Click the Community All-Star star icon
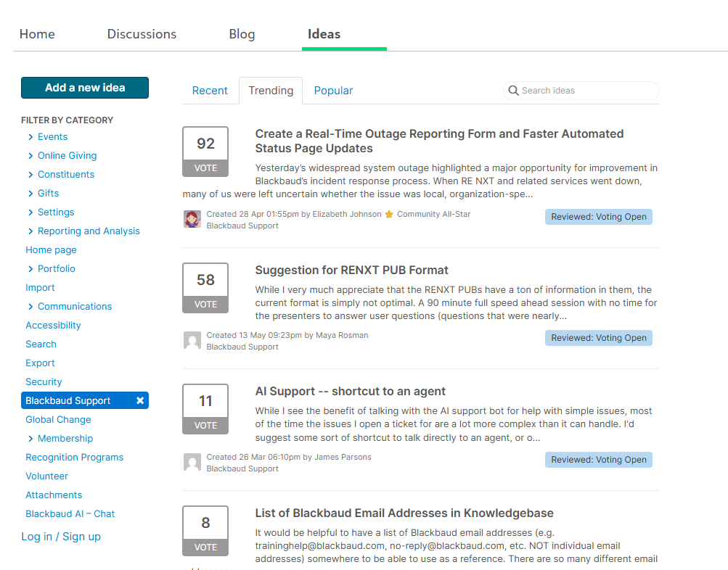Viewport: 728px width, 570px height. tap(389, 214)
